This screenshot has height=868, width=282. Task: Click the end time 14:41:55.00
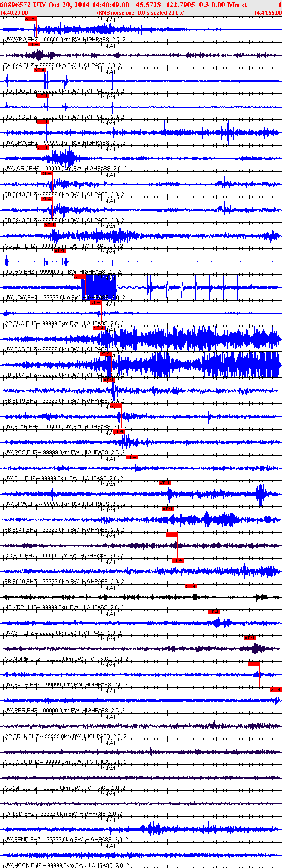coord(267,13)
